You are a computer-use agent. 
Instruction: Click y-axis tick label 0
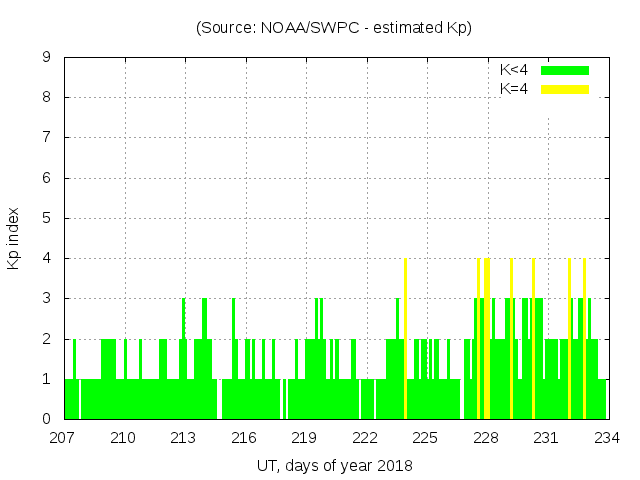point(47,419)
